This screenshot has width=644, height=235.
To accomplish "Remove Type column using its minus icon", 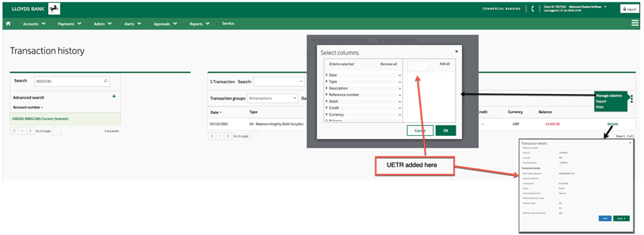I will pos(399,82).
